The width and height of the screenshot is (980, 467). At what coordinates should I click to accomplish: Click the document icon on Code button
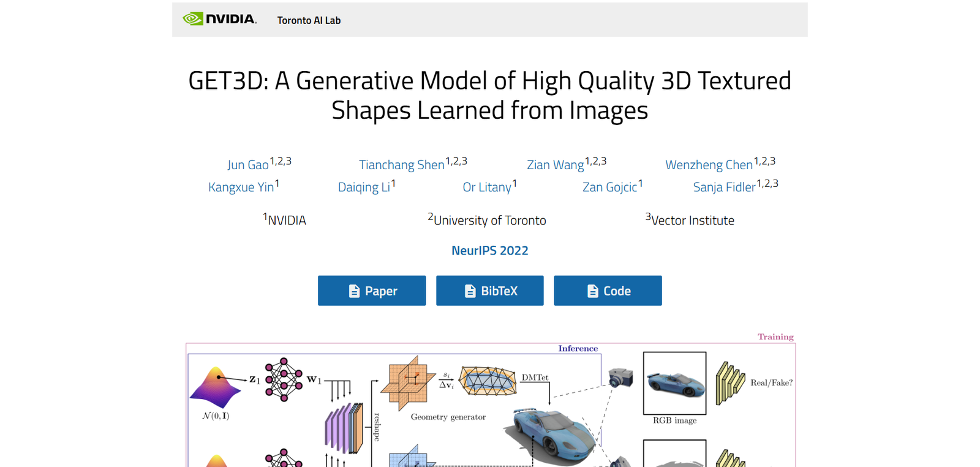point(592,291)
